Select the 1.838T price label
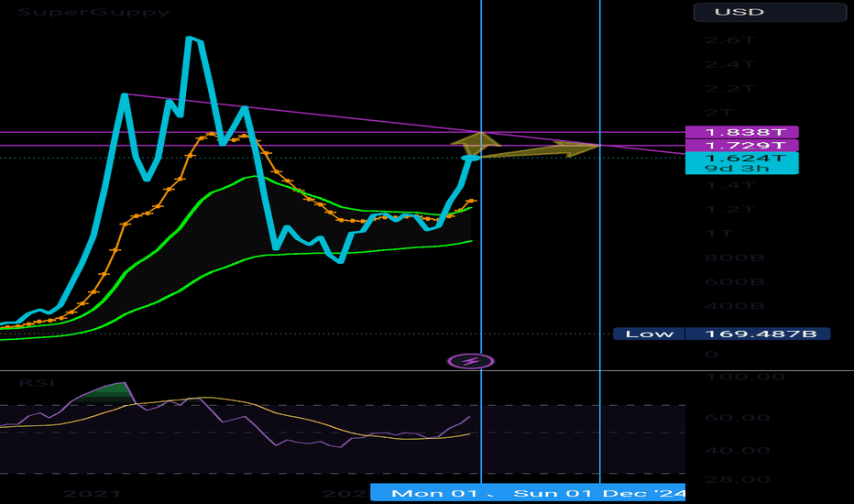This screenshot has height=504, width=854. [742, 132]
